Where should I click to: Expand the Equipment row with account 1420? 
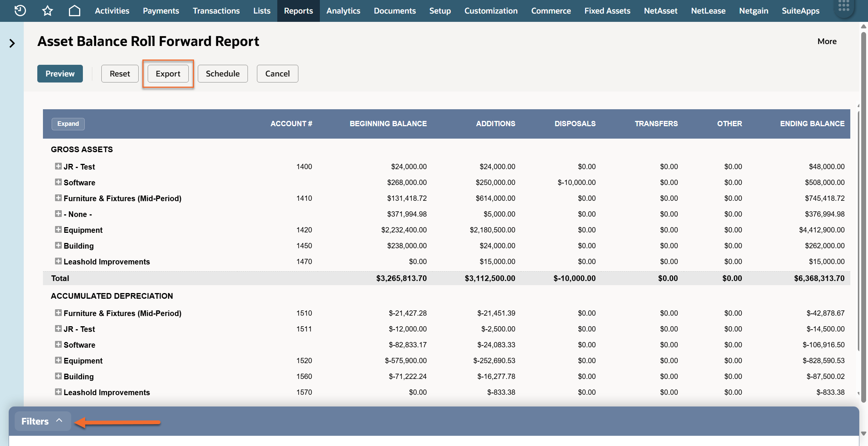click(x=58, y=230)
